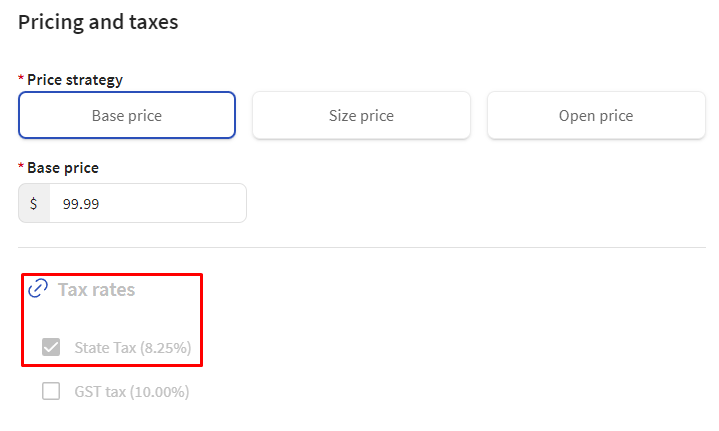Click the gray checkmark inside State Tax box
The height and width of the screenshot is (431, 719).
click(51, 347)
